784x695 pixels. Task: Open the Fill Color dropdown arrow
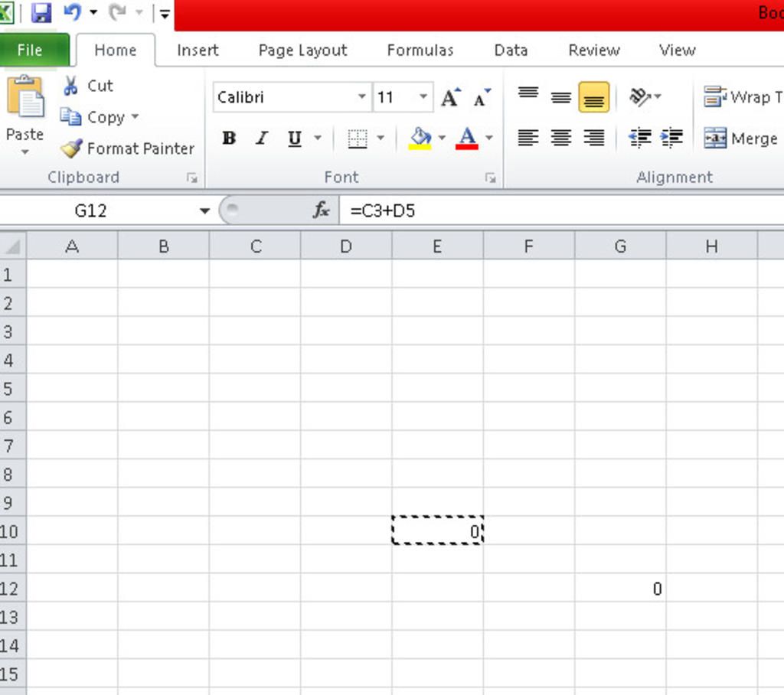[x=442, y=138]
